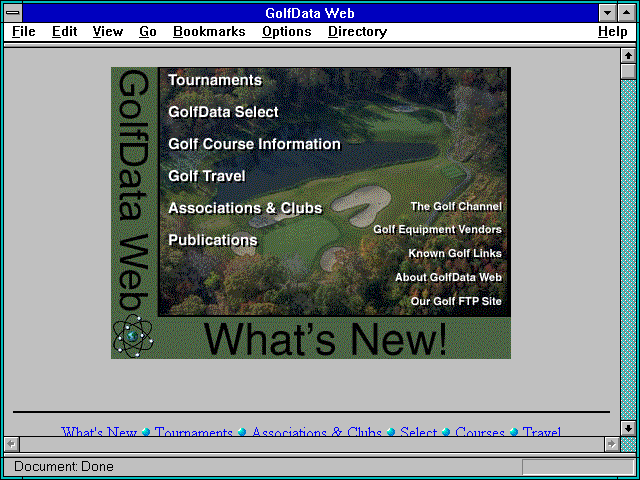Open Our Golf FTP Site
This screenshot has width=640, height=480.
click(x=456, y=301)
